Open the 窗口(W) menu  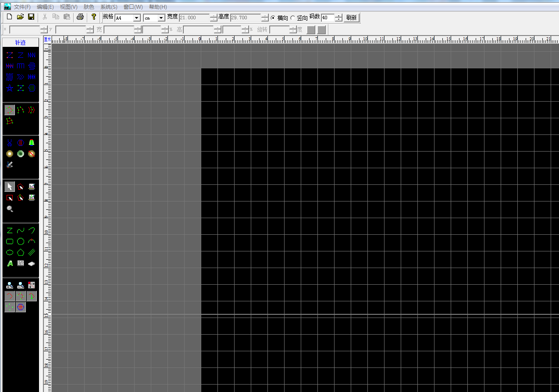point(133,7)
